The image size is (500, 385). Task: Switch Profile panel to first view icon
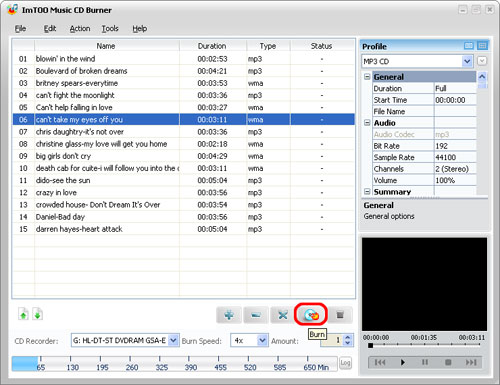point(469,46)
